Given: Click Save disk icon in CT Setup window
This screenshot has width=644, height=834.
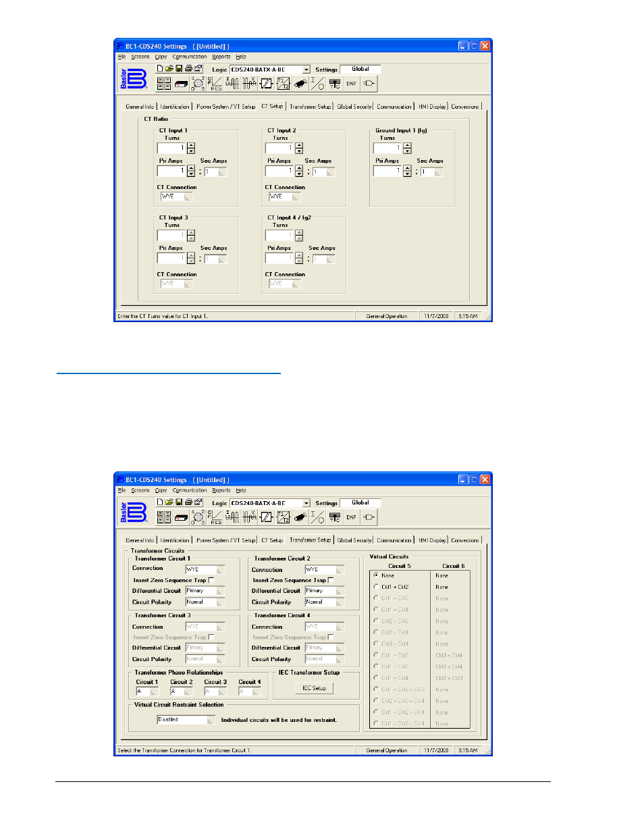Looking at the screenshot, I should point(179,68).
